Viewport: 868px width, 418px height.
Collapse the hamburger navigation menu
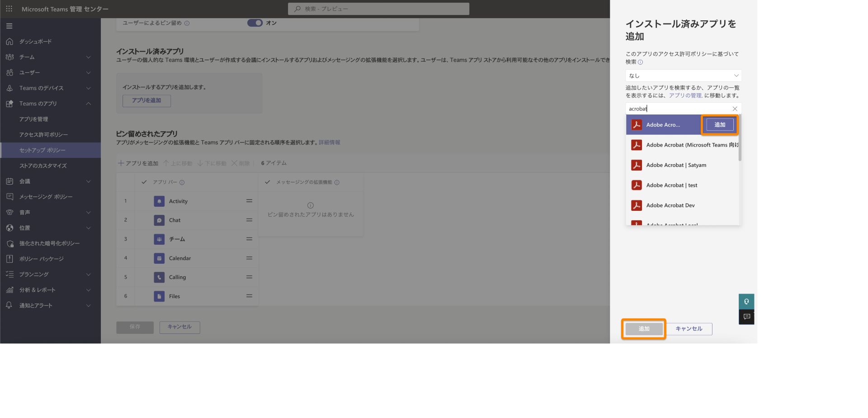tap(9, 26)
